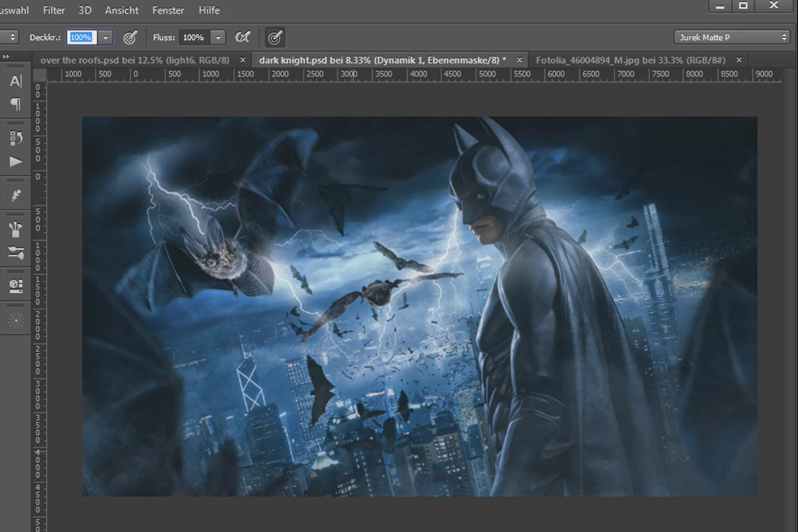This screenshot has width=798, height=532.
Task: Open the Fluss flow dropdown arrow
Action: pyautogui.click(x=219, y=38)
